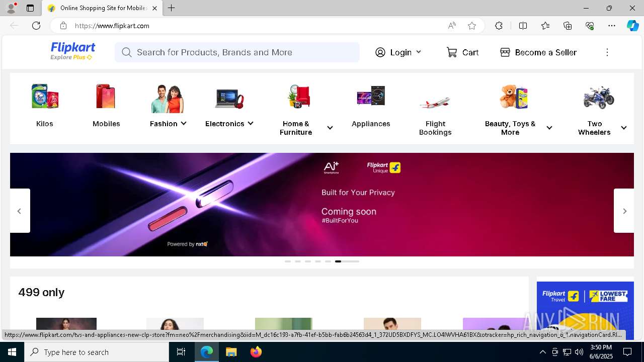This screenshot has height=362, width=644.
Task: Open the Flipkart Explore Plus logo
Action: coord(73,52)
